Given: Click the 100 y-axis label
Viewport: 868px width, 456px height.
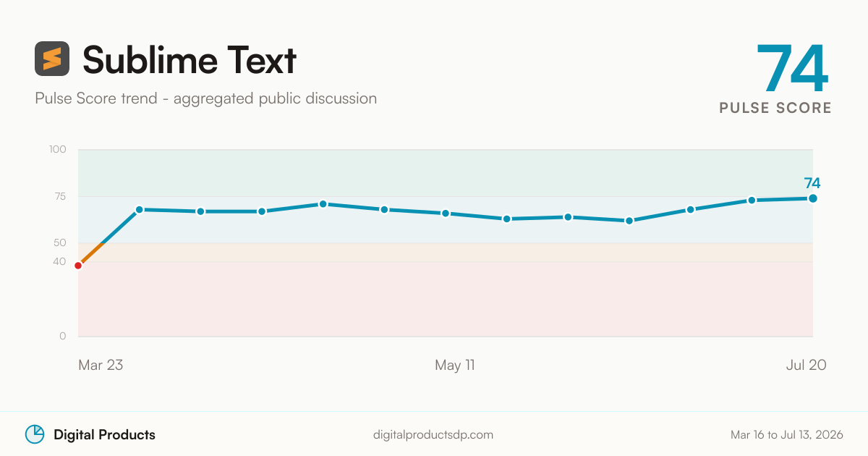Looking at the screenshot, I should point(58,150).
